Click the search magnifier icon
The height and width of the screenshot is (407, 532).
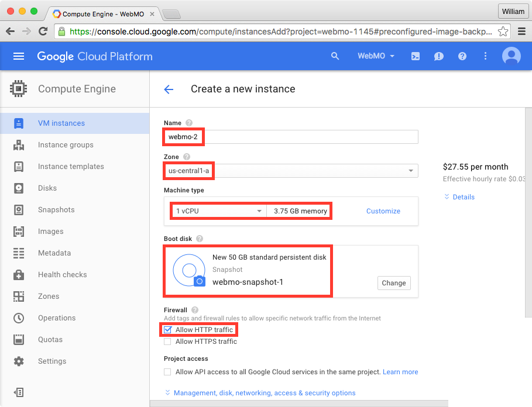(x=335, y=56)
